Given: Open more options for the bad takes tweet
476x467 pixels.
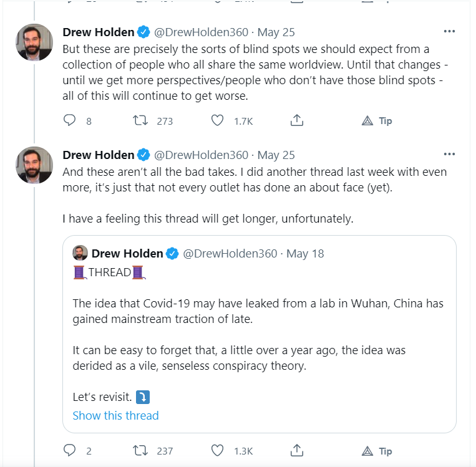Looking at the screenshot, I should tap(449, 154).
